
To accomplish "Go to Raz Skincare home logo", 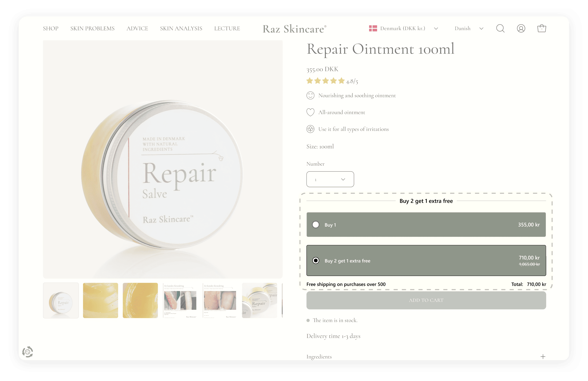I will click(x=294, y=29).
